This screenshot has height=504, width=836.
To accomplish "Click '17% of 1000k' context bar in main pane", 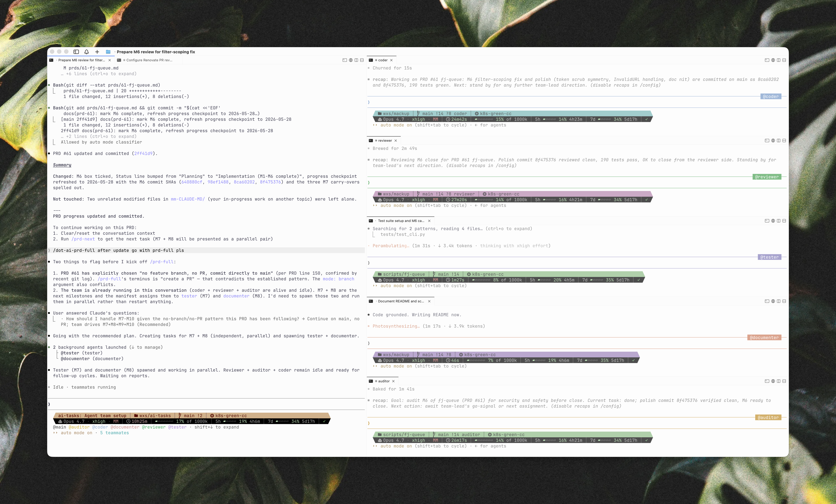I will pos(181,422).
